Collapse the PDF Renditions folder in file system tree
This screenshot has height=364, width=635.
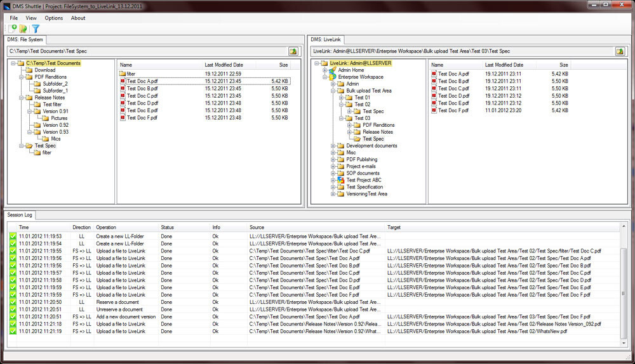21,77
